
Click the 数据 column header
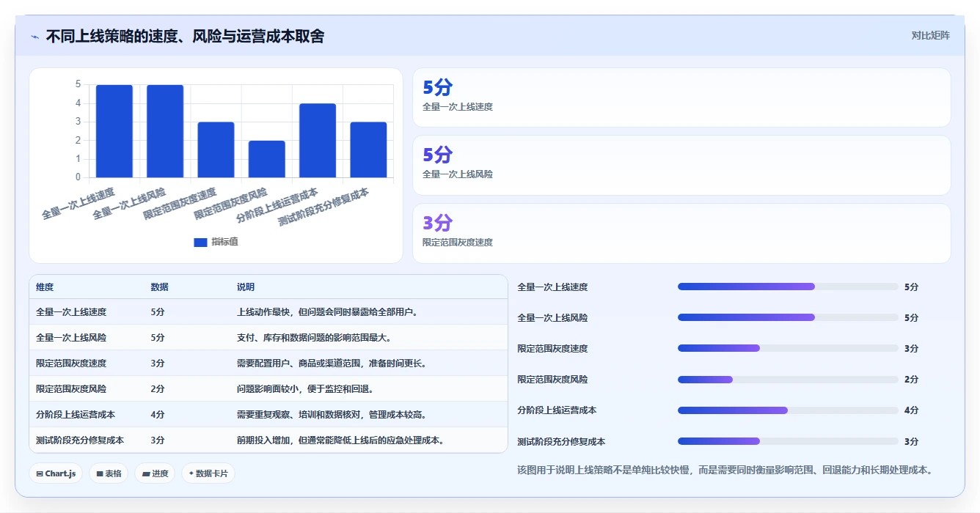159,287
